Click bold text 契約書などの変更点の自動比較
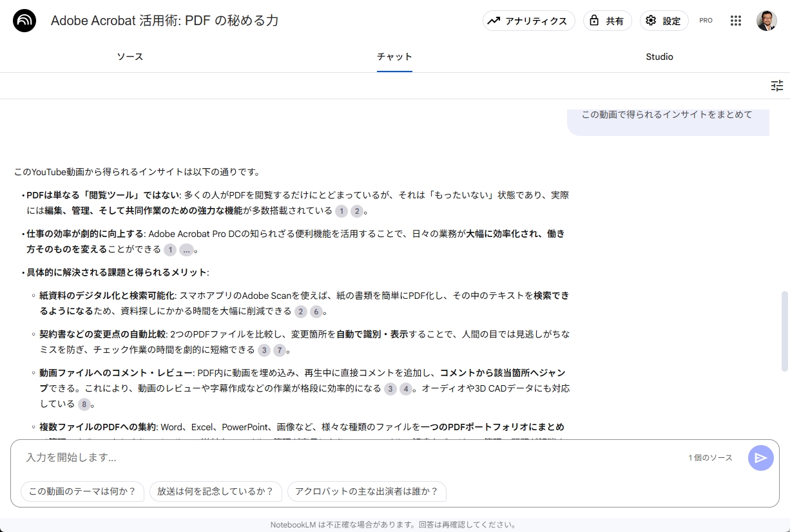This screenshot has height=532, width=790. click(x=102, y=334)
